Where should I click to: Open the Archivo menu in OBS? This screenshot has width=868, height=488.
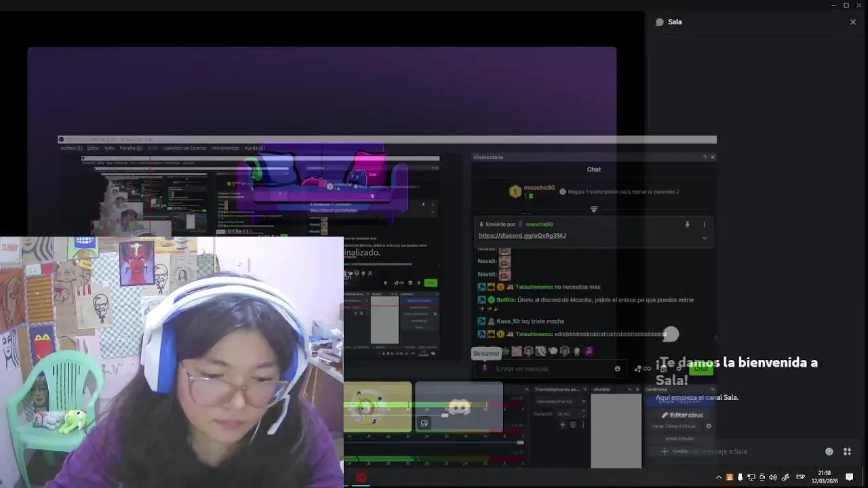point(71,148)
